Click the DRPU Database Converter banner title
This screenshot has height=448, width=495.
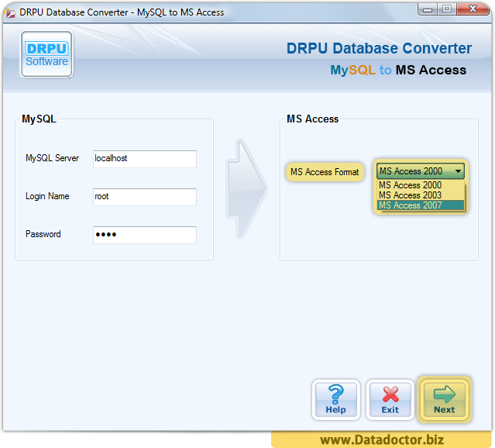pyautogui.click(x=379, y=48)
